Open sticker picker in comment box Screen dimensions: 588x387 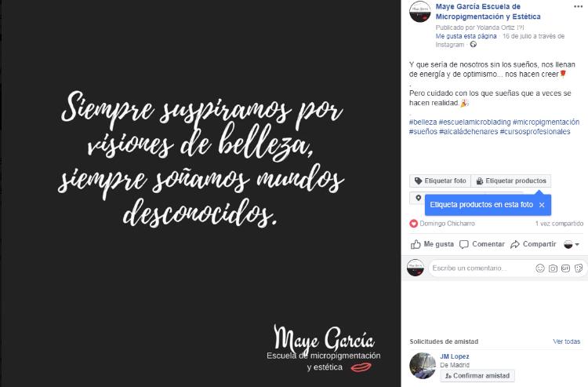pos(579,268)
